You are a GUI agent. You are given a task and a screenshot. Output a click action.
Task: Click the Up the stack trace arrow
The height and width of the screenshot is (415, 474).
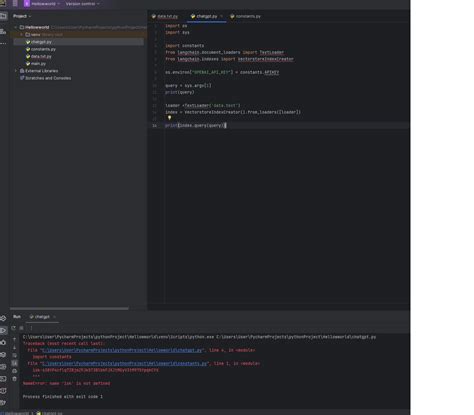pos(14,339)
